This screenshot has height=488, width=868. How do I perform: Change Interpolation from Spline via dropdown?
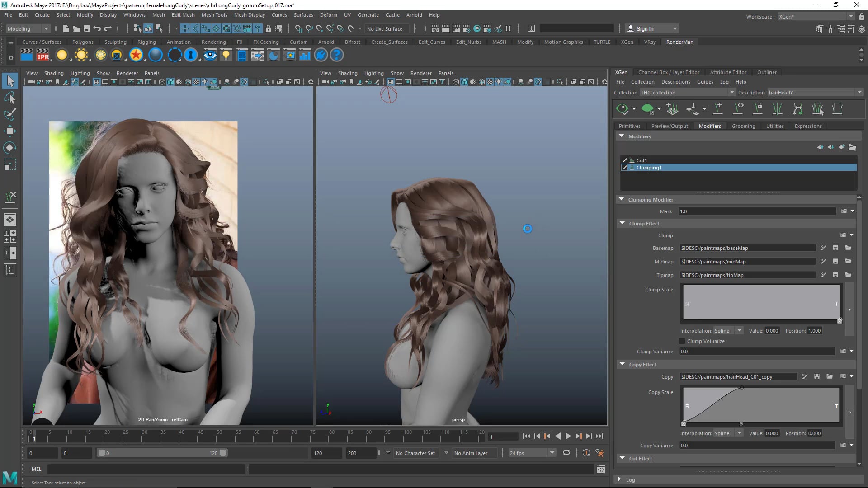pyautogui.click(x=739, y=330)
